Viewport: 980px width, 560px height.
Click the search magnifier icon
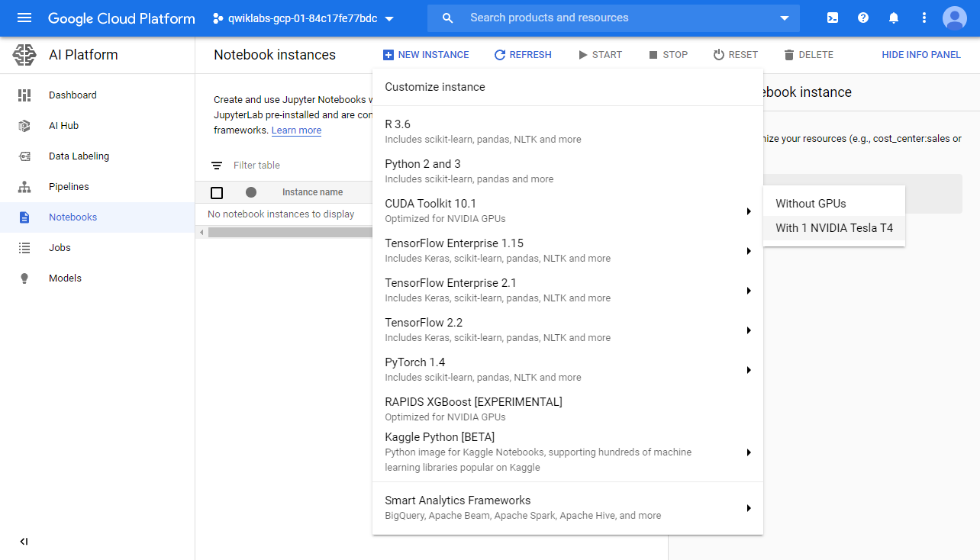[448, 18]
